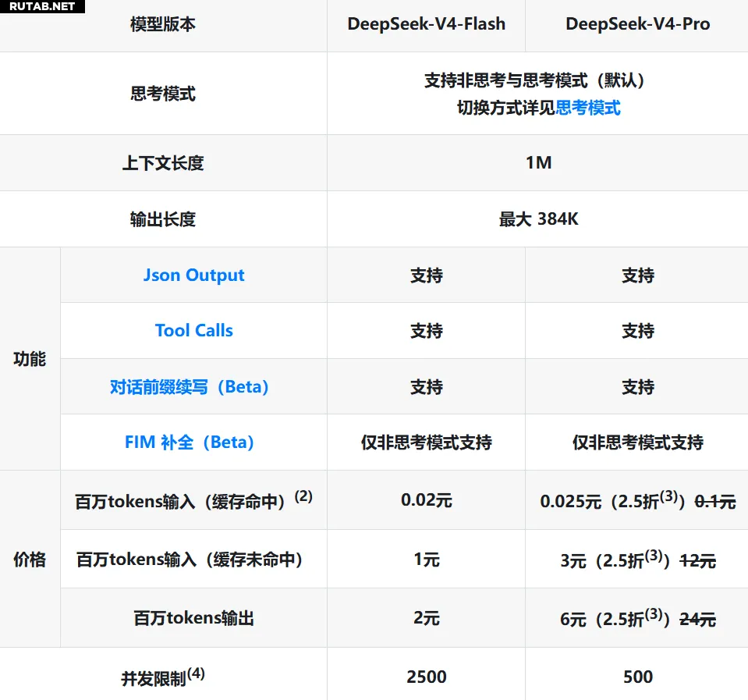Screen dimensions: 748x700
Task: Open the Json Output link
Action: coord(193,275)
